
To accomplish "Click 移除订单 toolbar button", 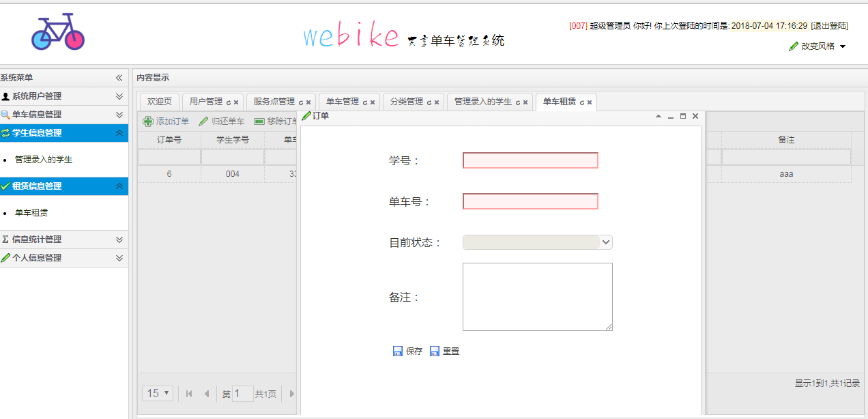I will (x=276, y=121).
